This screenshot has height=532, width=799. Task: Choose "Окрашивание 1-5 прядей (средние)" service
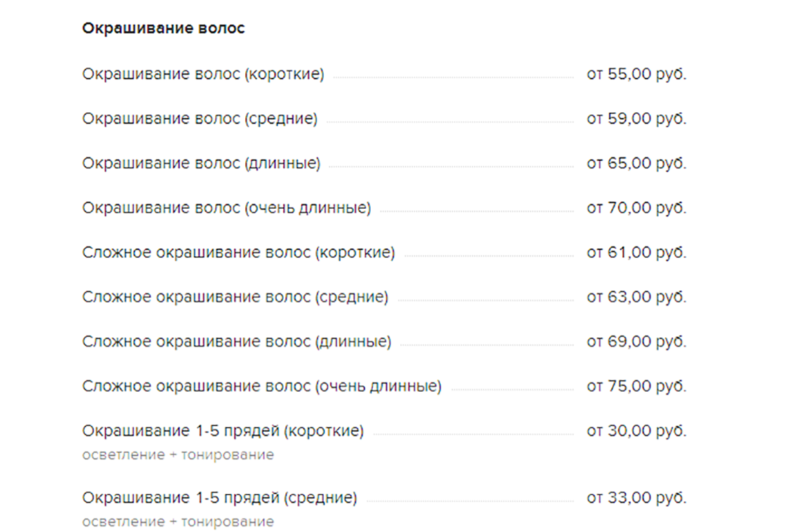tap(219, 498)
